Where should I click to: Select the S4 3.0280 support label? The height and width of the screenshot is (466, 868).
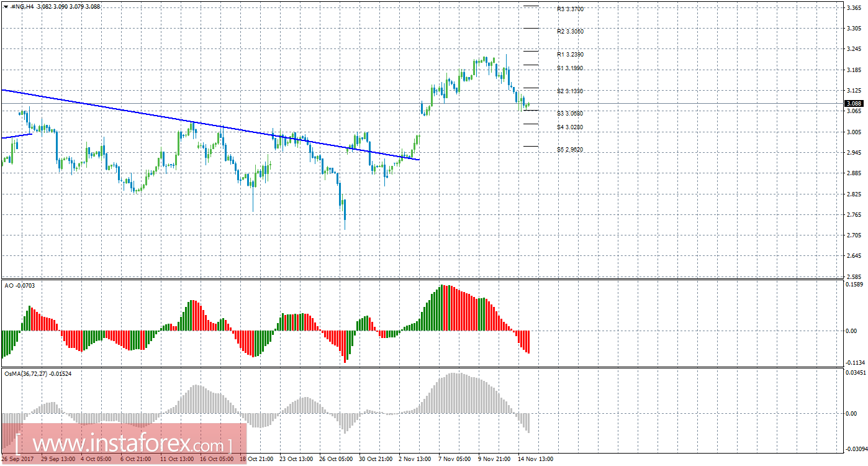tap(570, 127)
